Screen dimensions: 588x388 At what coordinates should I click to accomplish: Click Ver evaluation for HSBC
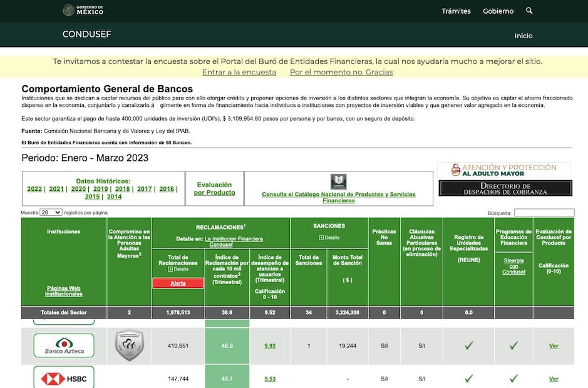[x=554, y=379]
